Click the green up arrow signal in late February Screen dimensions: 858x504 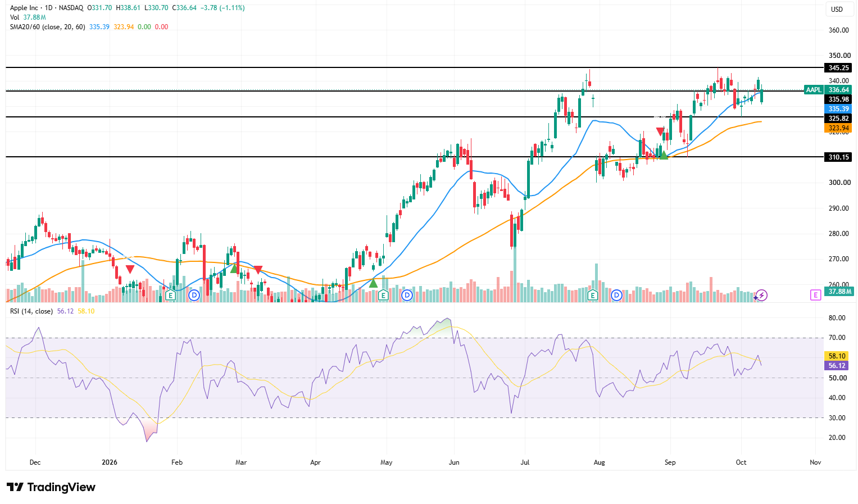pos(235,269)
